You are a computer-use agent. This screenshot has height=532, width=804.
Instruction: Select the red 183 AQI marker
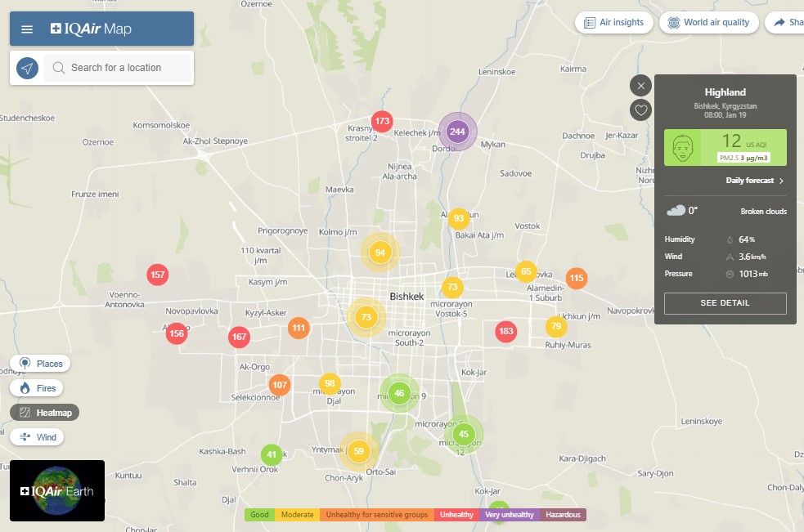click(506, 331)
